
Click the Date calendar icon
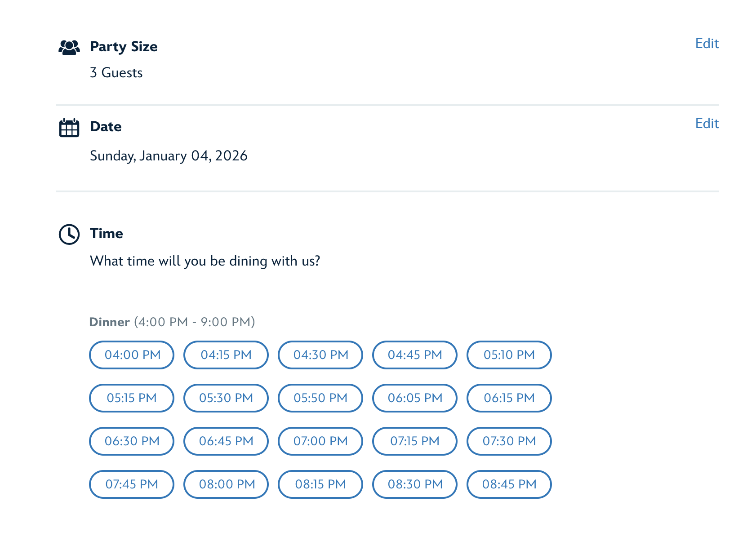point(69,128)
